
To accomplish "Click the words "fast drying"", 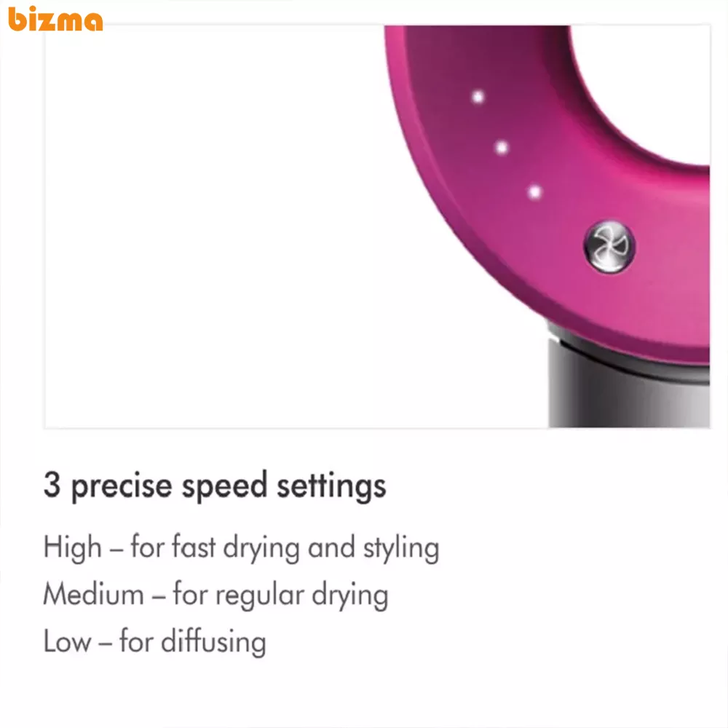I will point(237,548).
